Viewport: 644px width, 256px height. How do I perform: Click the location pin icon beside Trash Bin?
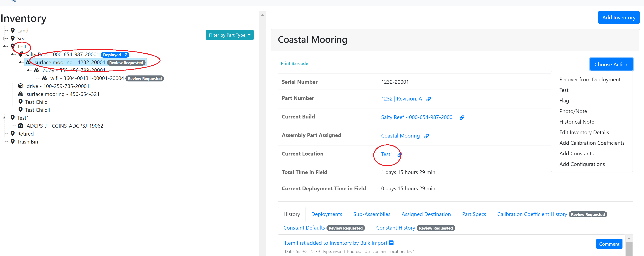(13, 142)
